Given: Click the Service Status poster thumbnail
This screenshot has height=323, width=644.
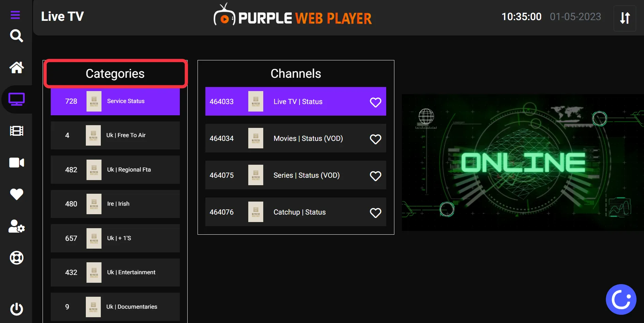Looking at the screenshot, I should tap(94, 101).
